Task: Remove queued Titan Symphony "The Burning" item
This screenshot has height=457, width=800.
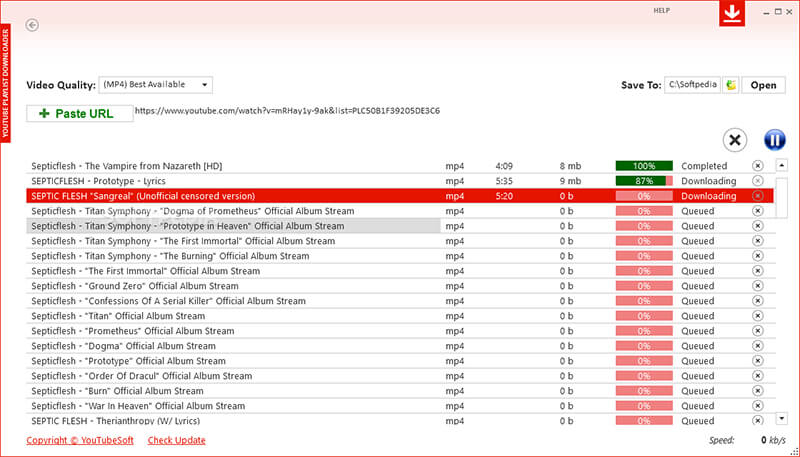Action: tap(758, 256)
